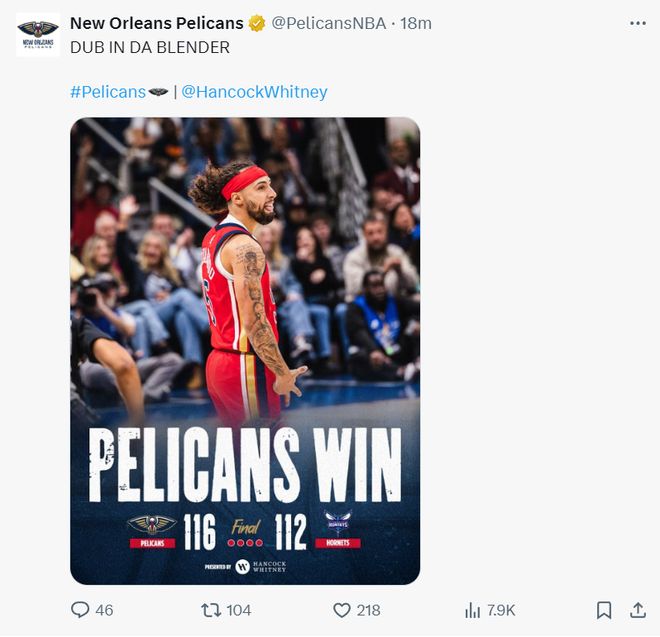Click the gold verified badge

pos(257,23)
